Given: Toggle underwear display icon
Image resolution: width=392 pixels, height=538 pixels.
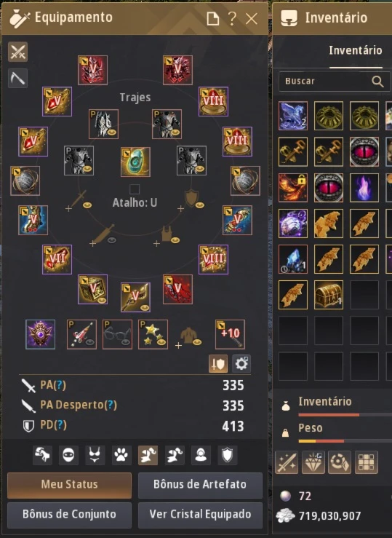Looking at the screenshot, I should point(95,455).
